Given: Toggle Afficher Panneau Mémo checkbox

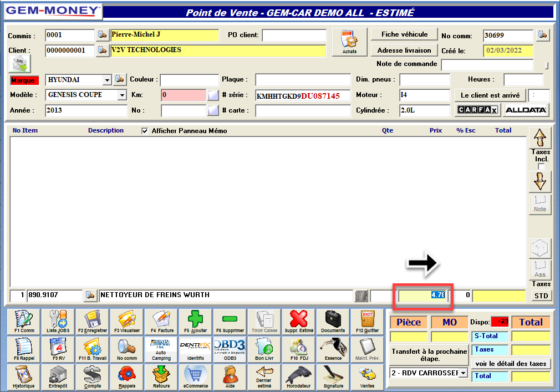Looking at the screenshot, I should point(145,131).
